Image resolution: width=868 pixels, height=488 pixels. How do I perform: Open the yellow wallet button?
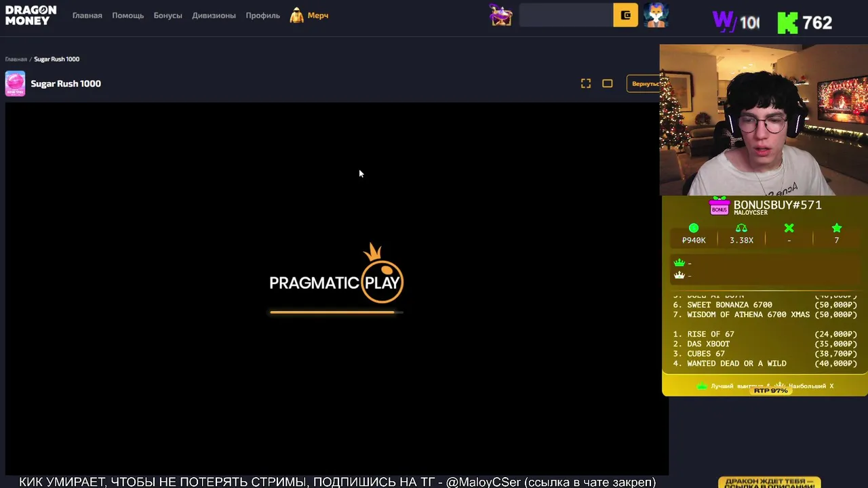(x=625, y=15)
